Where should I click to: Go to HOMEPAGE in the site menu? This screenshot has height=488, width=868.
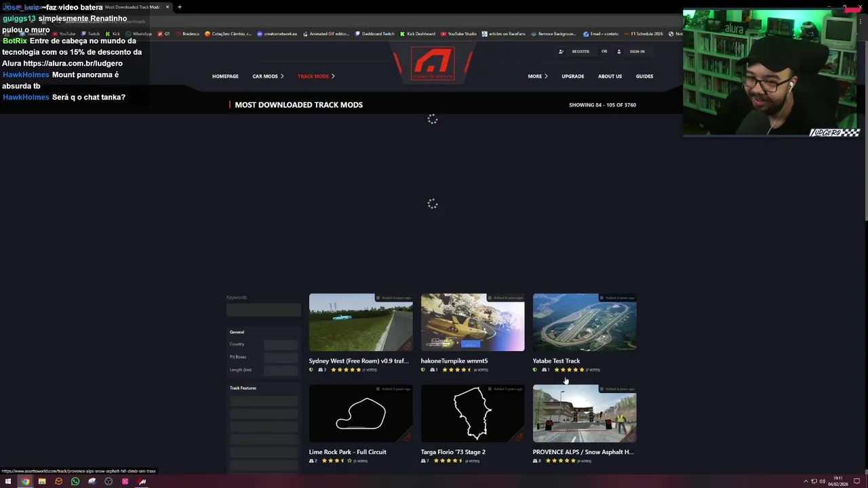coord(225,77)
